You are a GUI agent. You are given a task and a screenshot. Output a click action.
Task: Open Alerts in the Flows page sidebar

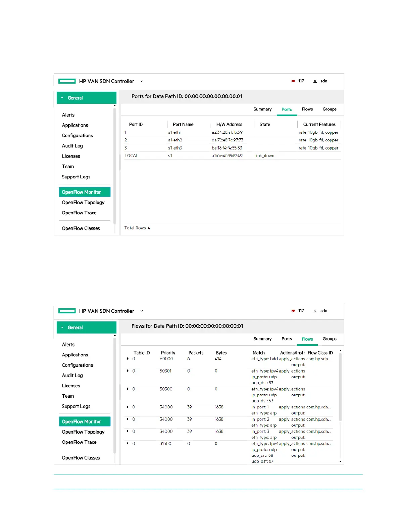[x=68, y=345]
